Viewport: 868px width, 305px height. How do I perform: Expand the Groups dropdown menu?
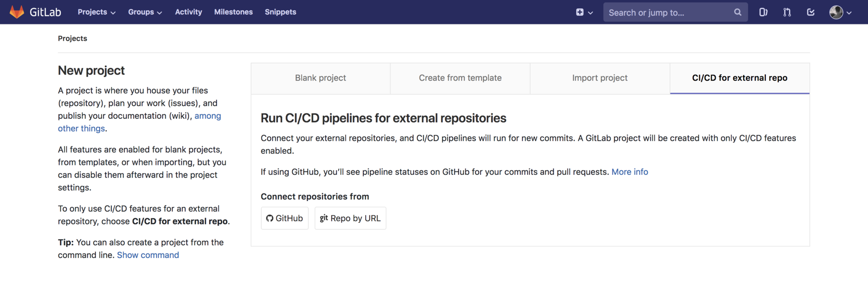click(145, 12)
